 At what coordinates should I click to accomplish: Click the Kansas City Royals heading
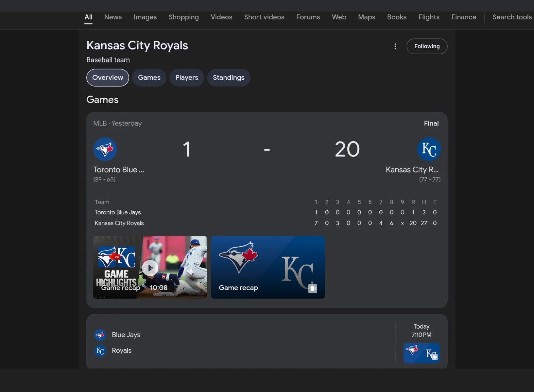[137, 46]
